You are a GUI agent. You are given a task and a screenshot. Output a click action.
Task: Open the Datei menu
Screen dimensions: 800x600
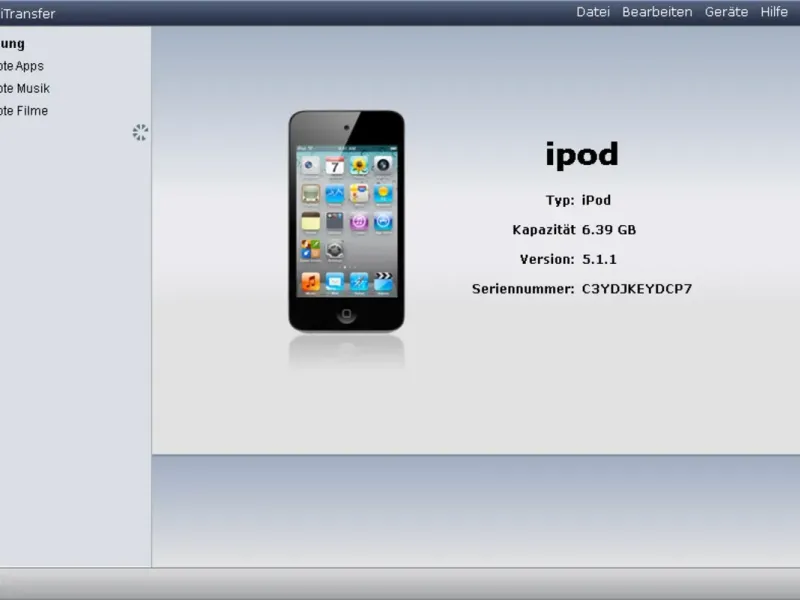point(593,12)
